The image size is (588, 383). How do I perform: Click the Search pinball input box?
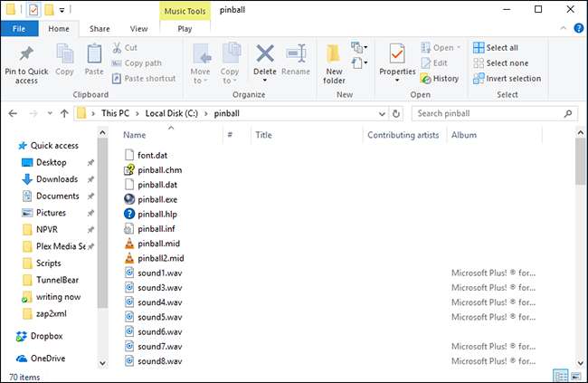point(487,114)
